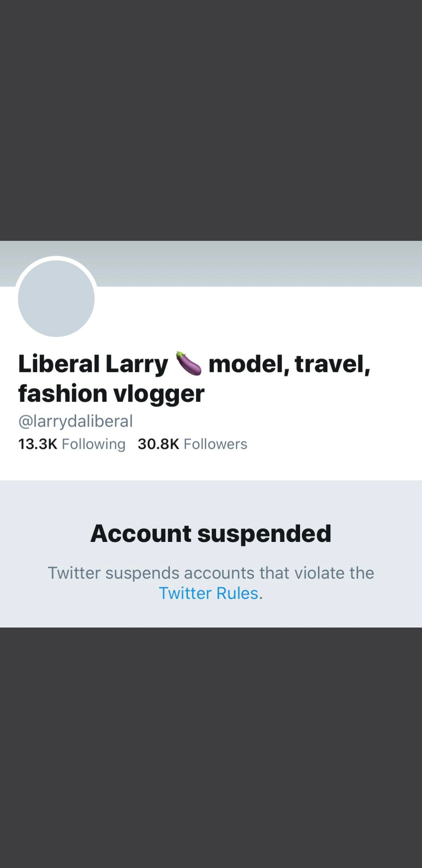This screenshot has height=868, width=422.
Task: Tap the words "model, travel," in name
Action: click(x=289, y=364)
